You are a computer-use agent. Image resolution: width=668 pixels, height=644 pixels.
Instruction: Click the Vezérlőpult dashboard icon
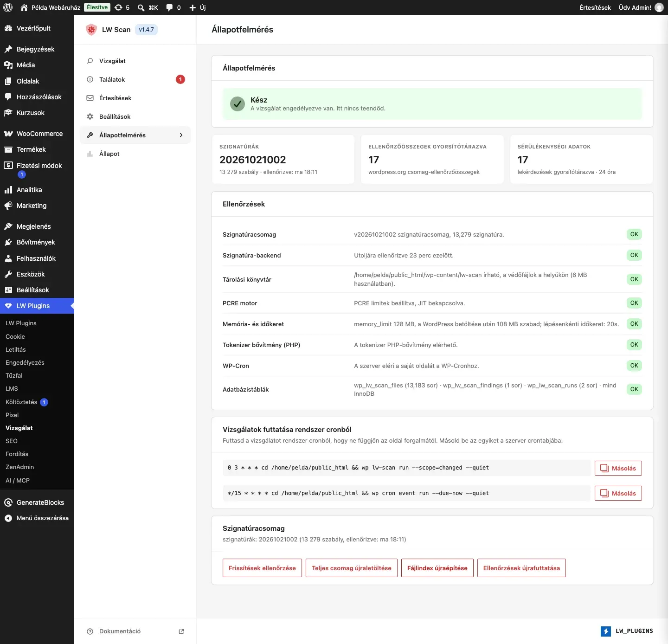tap(8, 28)
